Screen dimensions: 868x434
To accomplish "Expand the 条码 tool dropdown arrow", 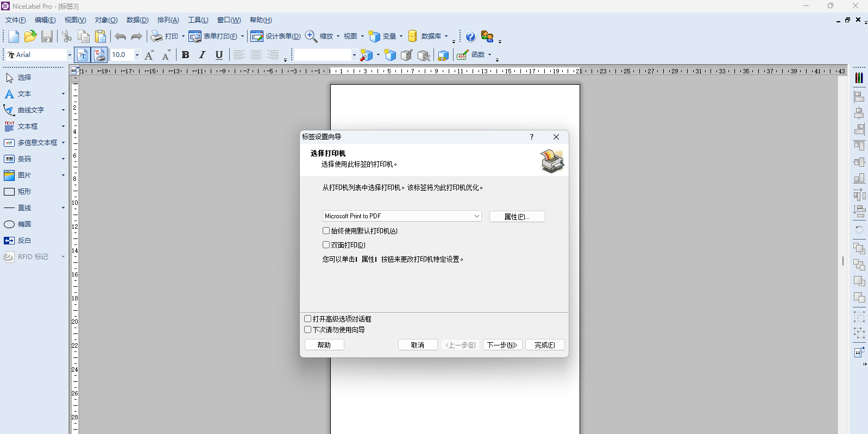I will 63,159.
